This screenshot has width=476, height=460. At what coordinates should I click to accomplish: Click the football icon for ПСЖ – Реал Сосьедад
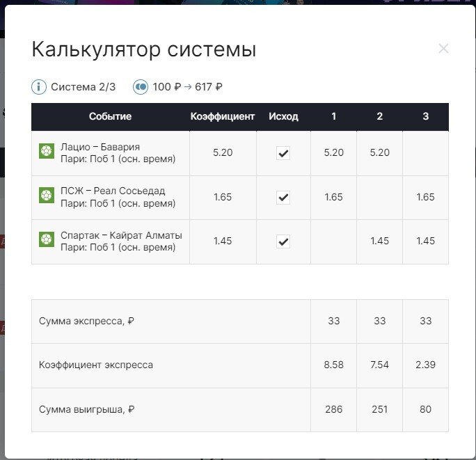(x=47, y=196)
